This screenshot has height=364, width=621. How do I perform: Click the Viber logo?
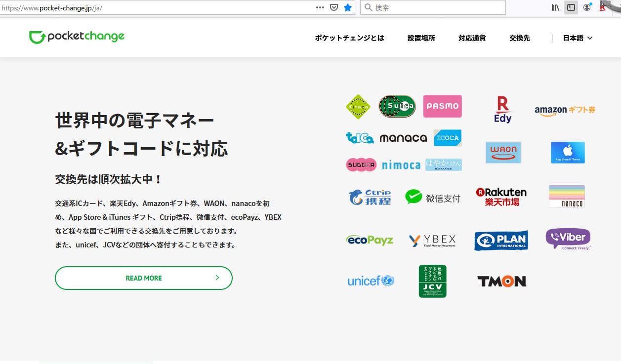[x=568, y=239]
